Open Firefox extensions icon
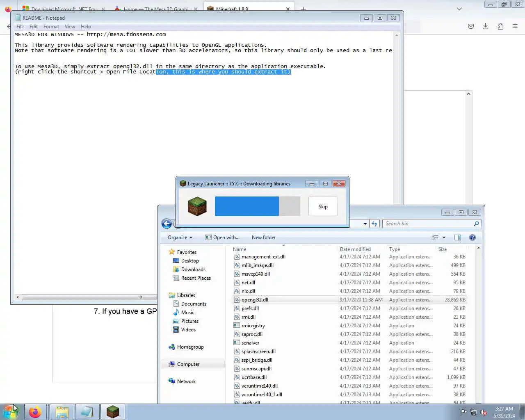The image size is (525, 420). [500, 26]
